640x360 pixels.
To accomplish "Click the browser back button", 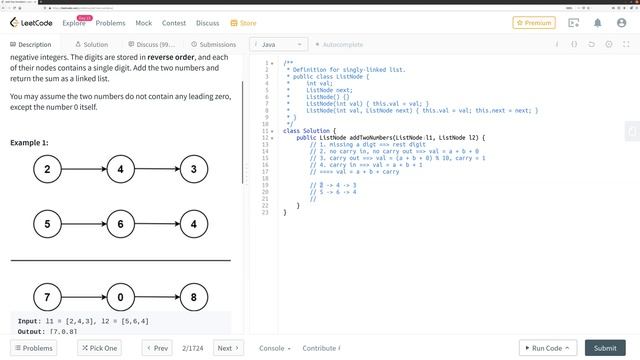I will [x=4, y=8].
